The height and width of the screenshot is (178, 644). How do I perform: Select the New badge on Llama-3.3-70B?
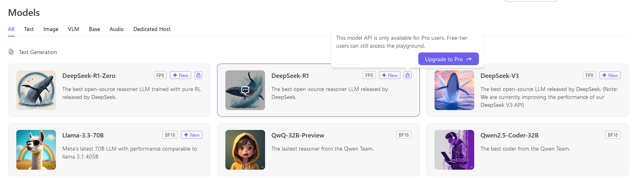click(192, 135)
